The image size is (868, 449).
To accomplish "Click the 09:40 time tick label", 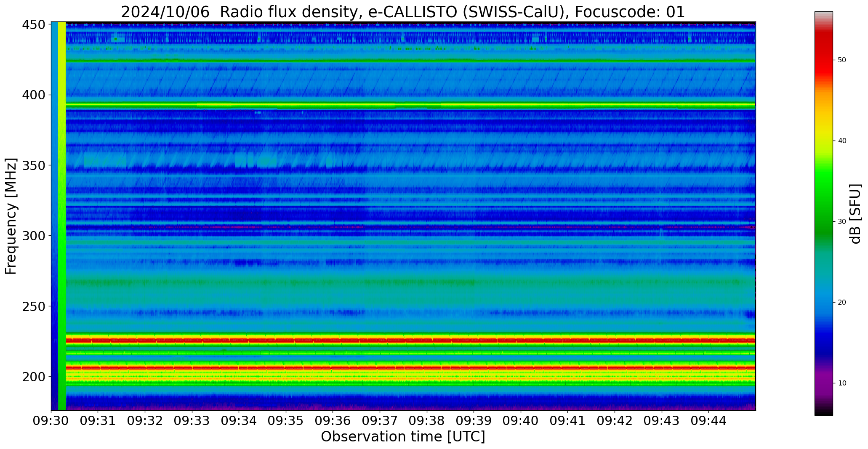I will [x=521, y=420].
